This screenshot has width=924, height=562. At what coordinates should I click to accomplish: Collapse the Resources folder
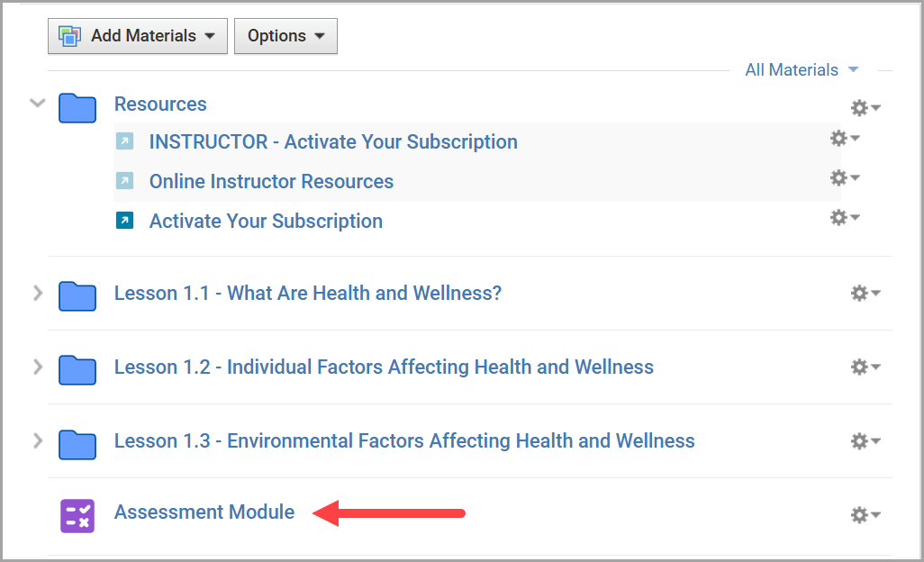pyautogui.click(x=37, y=103)
